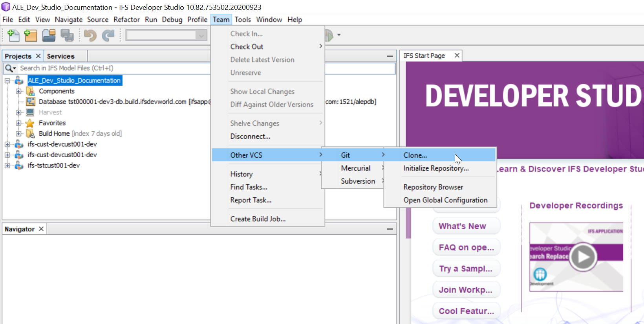644x324 pixels.
Task: Click the second ifs-cust-devcust001-dev project icon
Action: coord(19,155)
